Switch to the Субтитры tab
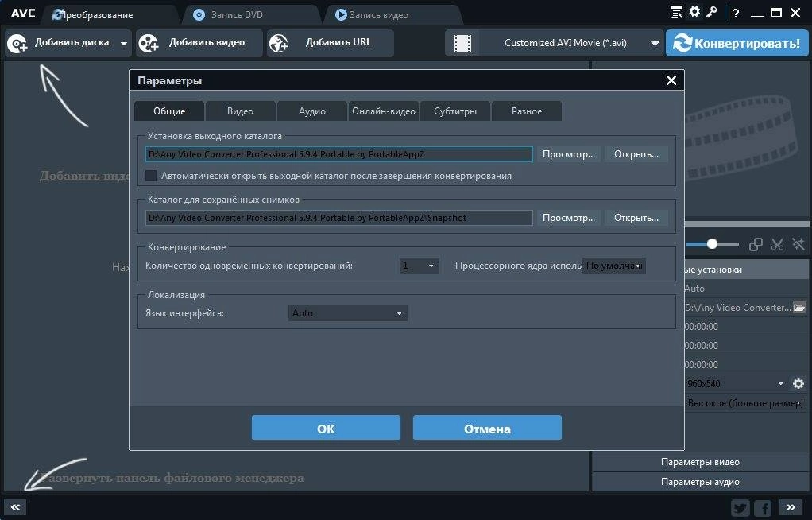The width and height of the screenshot is (812, 520). [x=455, y=111]
